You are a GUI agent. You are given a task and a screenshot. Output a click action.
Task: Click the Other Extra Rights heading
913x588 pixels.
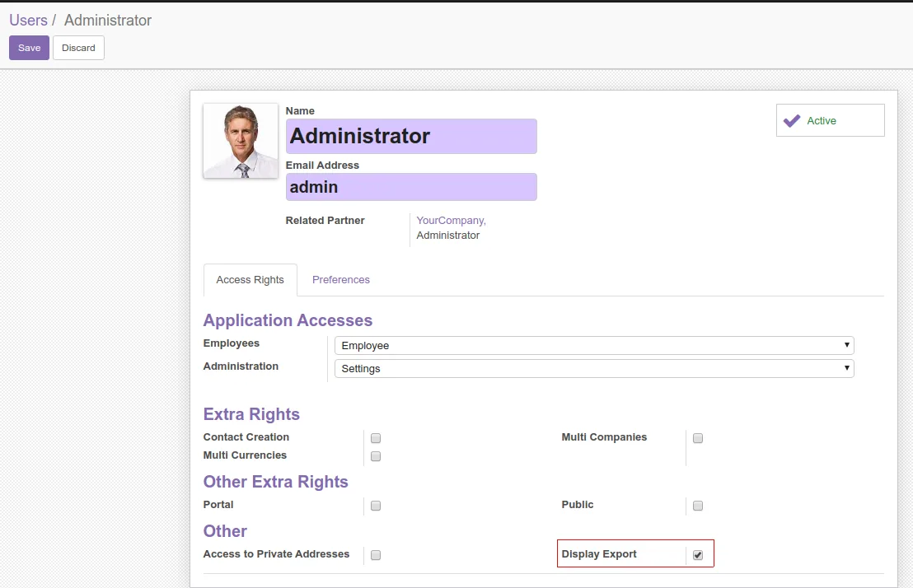pos(275,482)
